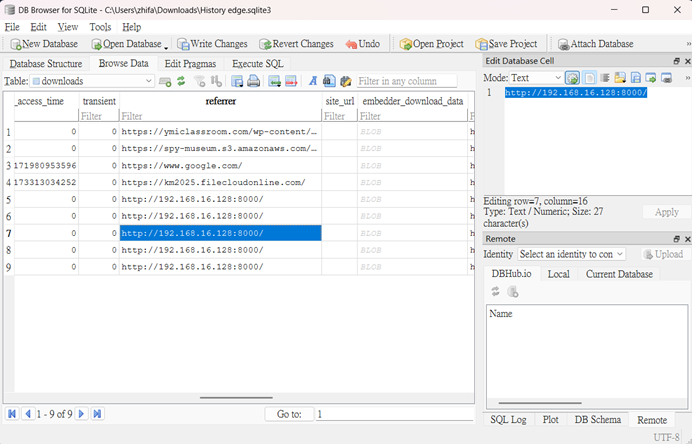This screenshot has height=444, width=692.
Task: Expand the main toolbar overflow chevron
Action: point(688,44)
